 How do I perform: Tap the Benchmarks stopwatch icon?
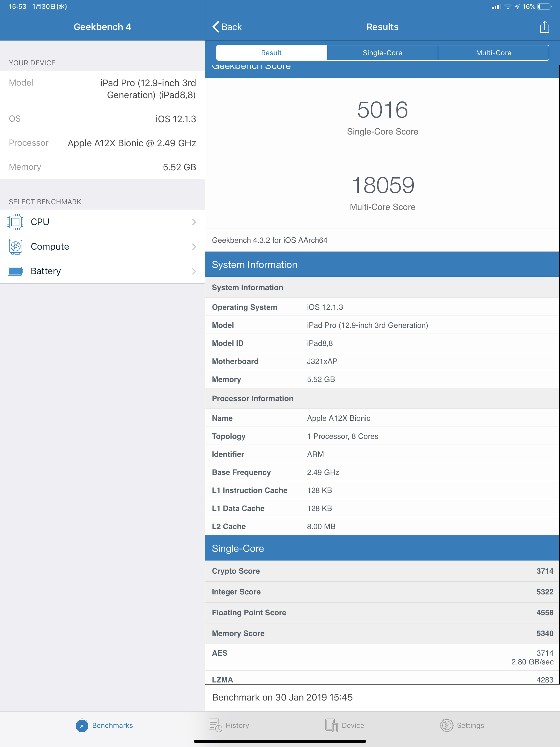(x=82, y=725)
